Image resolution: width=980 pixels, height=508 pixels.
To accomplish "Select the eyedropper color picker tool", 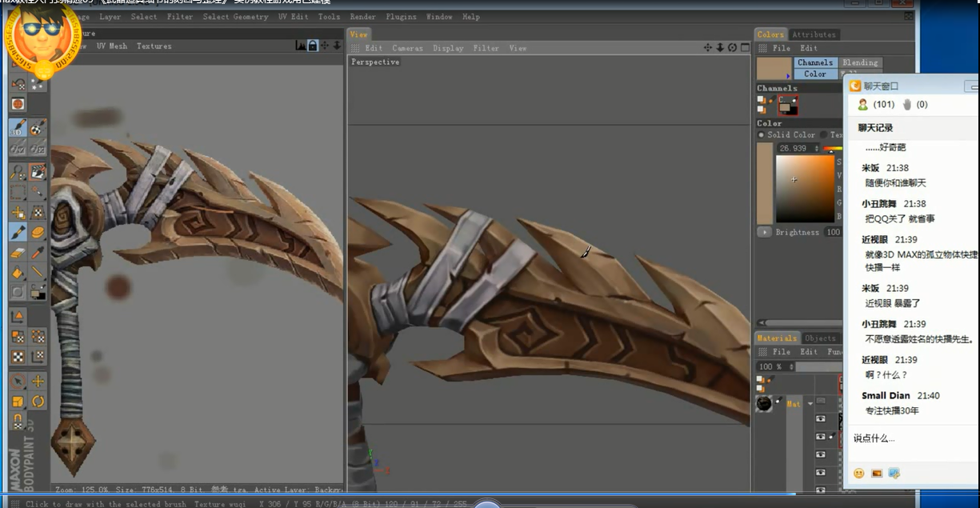I will (x=38, y=253).
